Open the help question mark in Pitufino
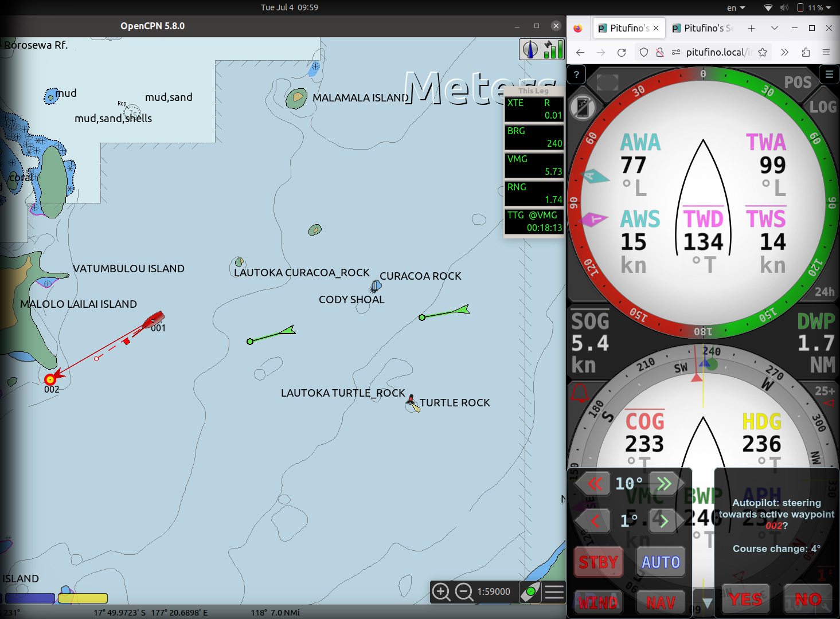The height and width of the screenshot is (619, 840). coord(576,75)
